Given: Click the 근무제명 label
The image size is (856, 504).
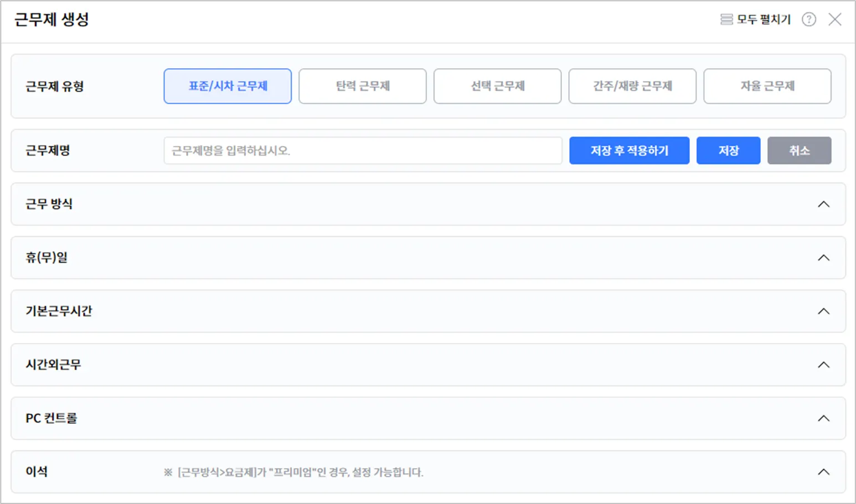Looking at the screenshot, I should [x=48, y=150].
